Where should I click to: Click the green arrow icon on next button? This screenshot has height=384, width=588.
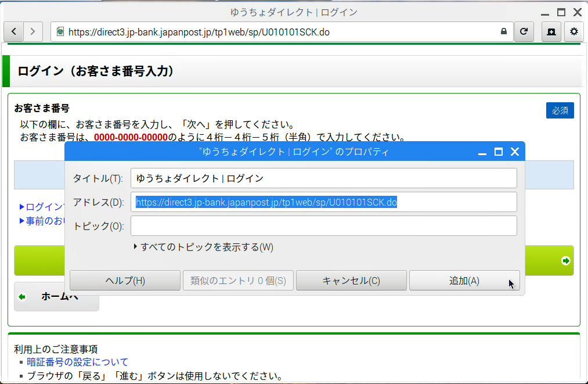565,260
